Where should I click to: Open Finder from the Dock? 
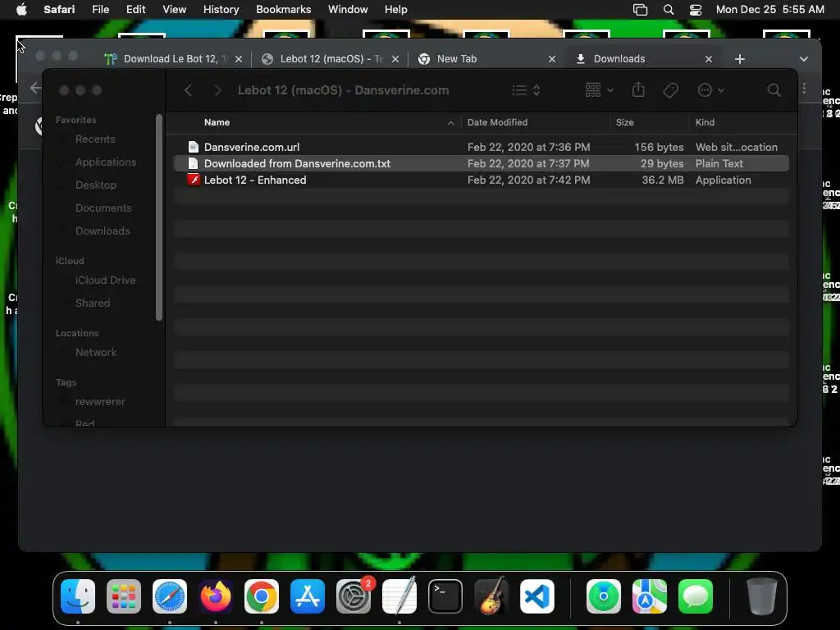(78, 596)
